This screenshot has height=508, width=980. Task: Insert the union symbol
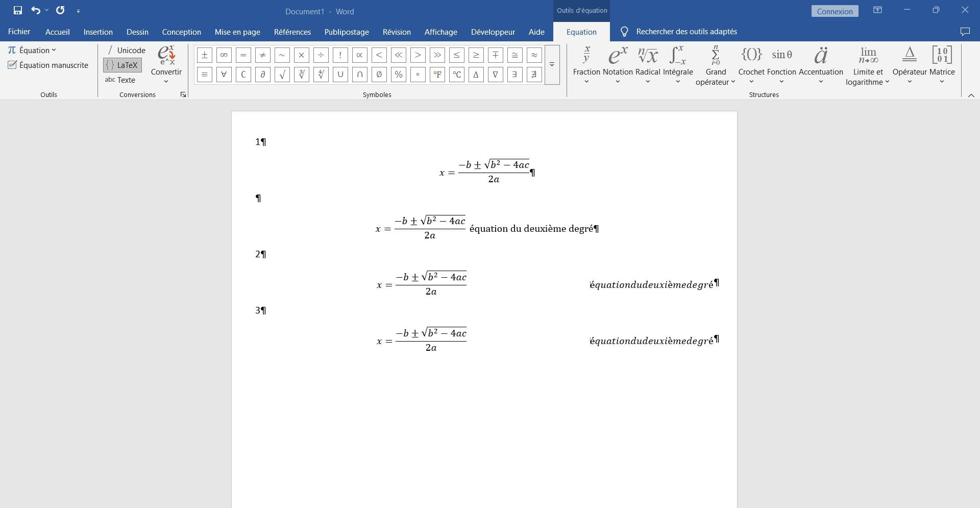point(340,75)
